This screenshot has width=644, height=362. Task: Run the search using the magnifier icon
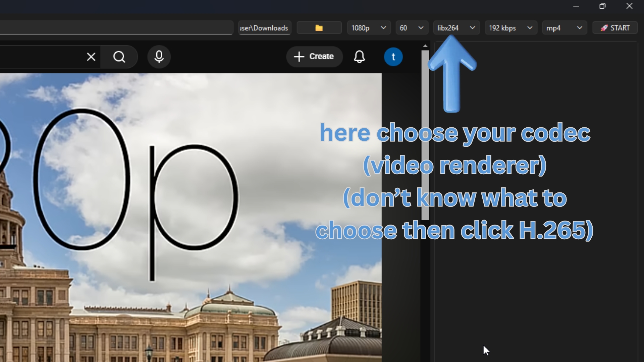[119, 57]
